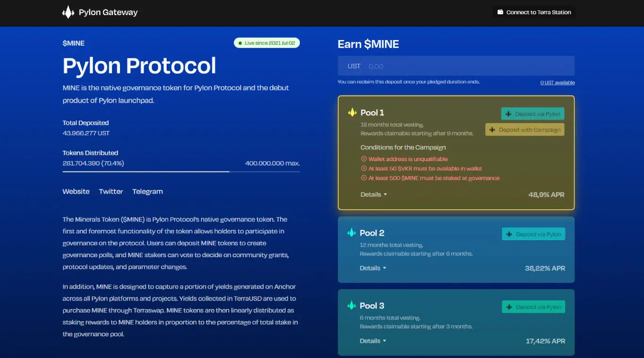
Task: Click the Pool 3 heading
Action: 372,306
